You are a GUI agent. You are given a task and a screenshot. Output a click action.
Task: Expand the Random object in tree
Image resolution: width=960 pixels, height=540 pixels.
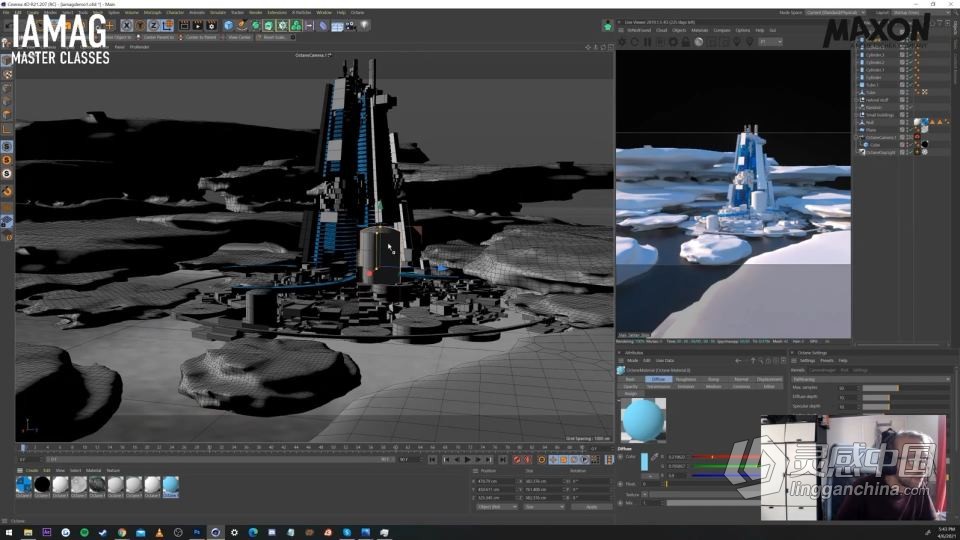tap(857, 107)
